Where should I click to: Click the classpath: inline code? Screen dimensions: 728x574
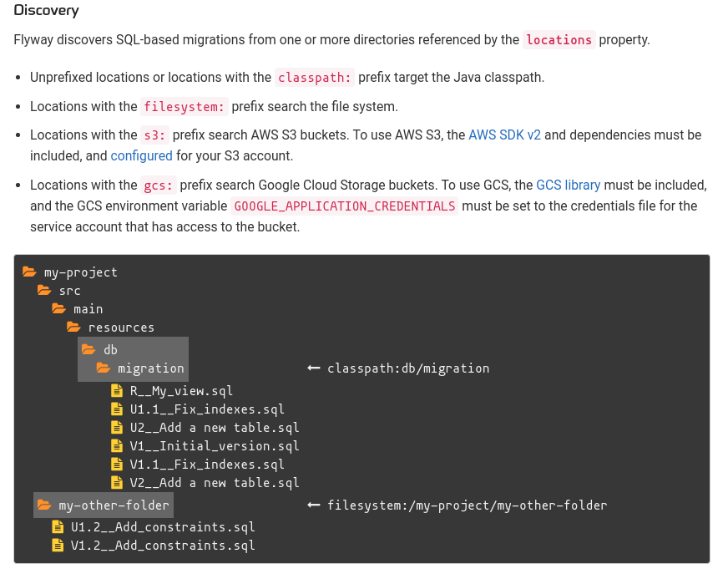coord(314,77)
